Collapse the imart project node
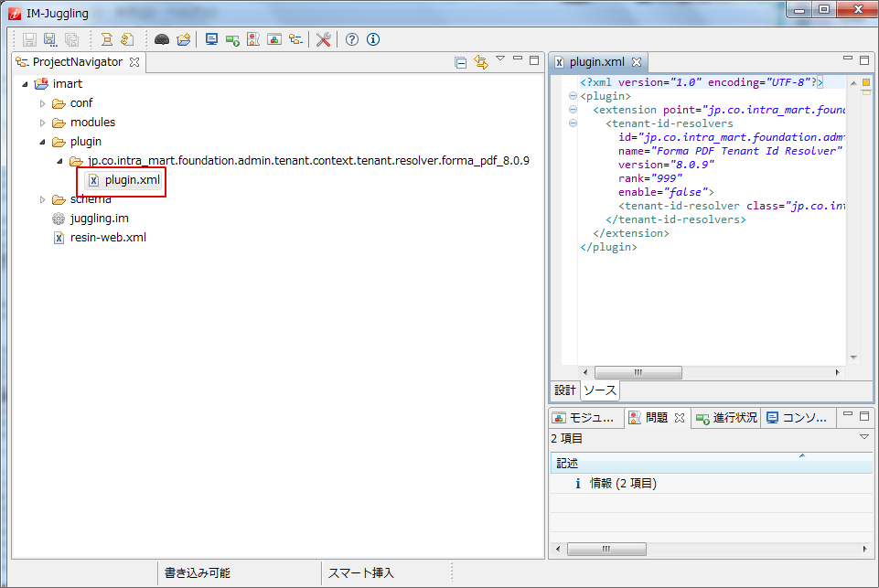The height and width of the screenshot is (588, 879). [25, 84]
